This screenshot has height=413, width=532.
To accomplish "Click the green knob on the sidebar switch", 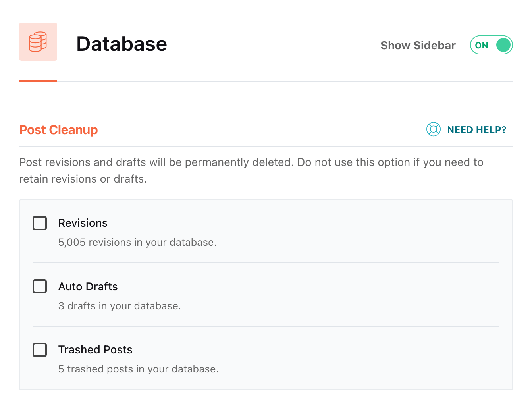I will click(x=503, y=45).
